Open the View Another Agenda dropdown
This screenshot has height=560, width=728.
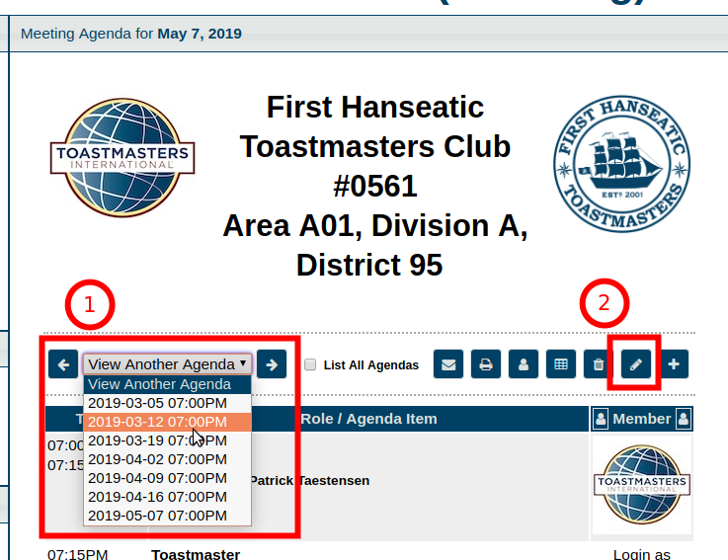168,364
